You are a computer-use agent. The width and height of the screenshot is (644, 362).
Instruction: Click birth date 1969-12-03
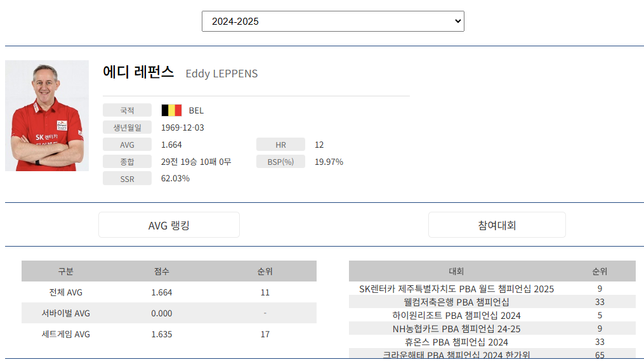pos(182,127)
